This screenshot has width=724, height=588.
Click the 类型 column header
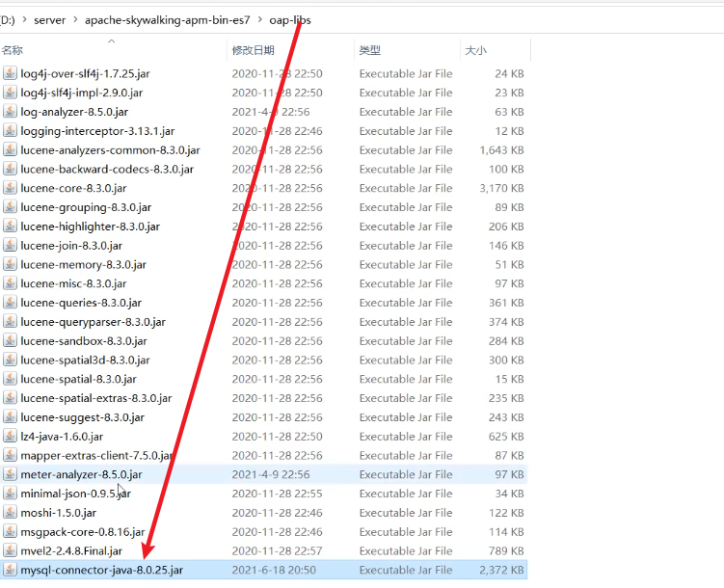click(x=370, y=49)
